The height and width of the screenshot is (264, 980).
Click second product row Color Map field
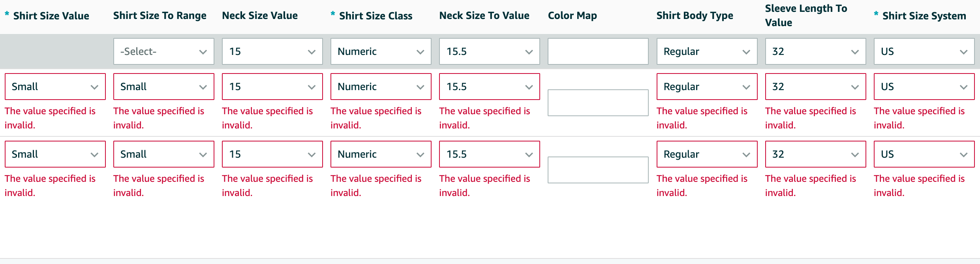(598, 170)
